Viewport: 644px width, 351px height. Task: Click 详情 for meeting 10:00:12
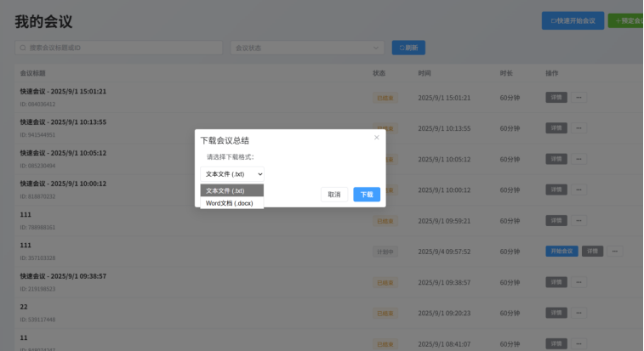pyautogui.click(x=556, y=190)
